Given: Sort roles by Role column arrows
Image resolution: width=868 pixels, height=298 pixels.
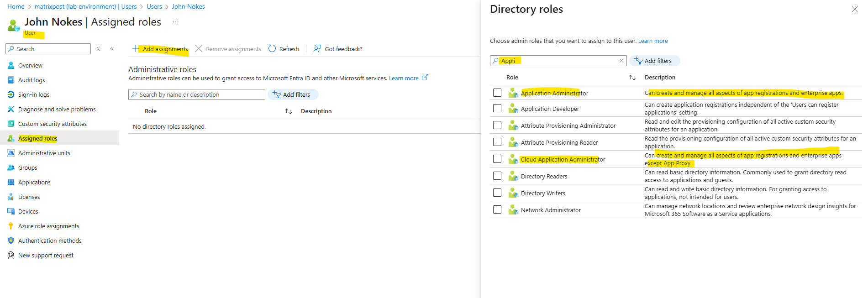Looking at the screenshot, I should pyautogui.click(x=288, y=111).
